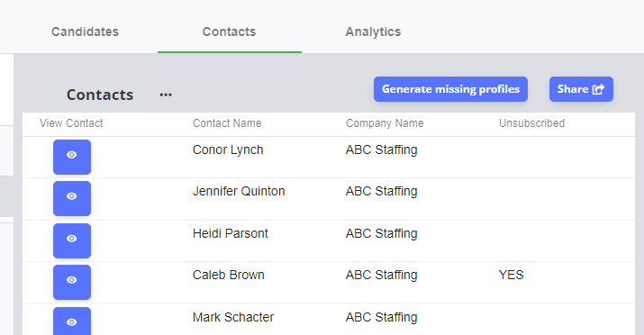Viewport: 644px width, 335px height.
Task: Click the Share button
Action: coord(581,89)
